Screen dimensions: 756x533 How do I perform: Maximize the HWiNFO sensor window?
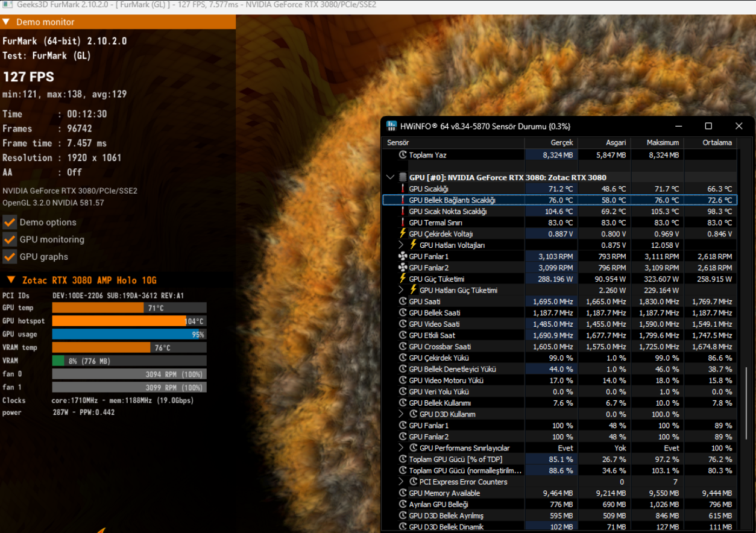[708, 126]
